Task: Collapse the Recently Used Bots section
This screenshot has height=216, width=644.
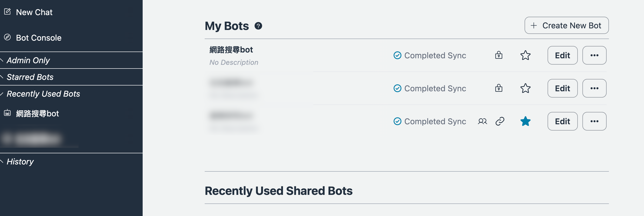Action: pyautogui.click(x=43, y=94)
